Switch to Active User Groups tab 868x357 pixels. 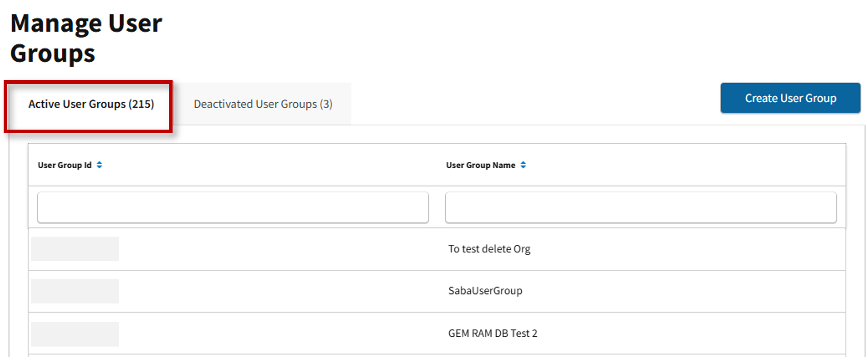tap(91, 104)
